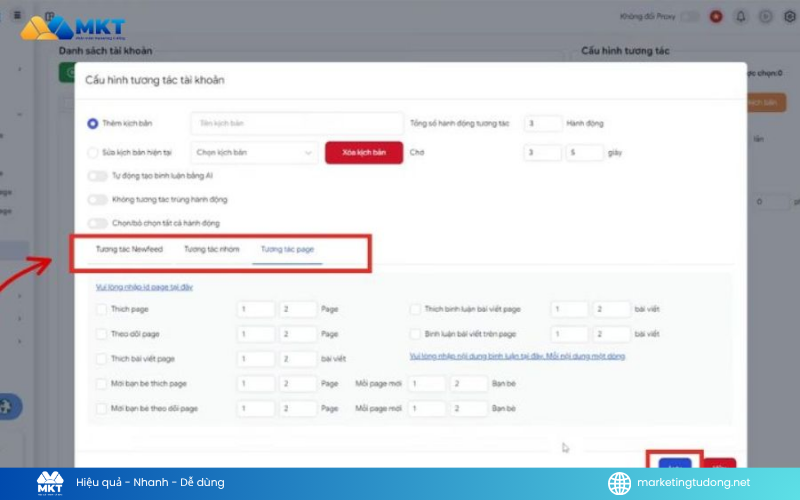Click the Thích page minimum value field
This screenshot has width=800, height=500.
pos(256,309)
